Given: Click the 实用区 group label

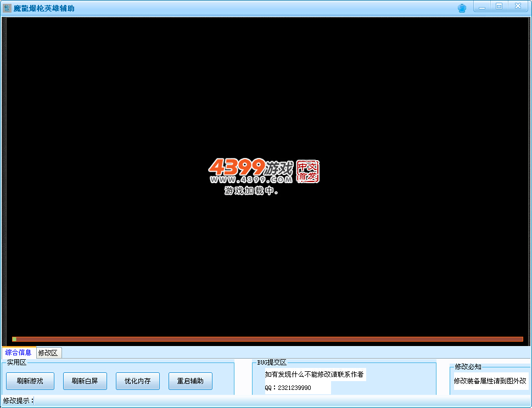Looking at the screenshot, I should coord(16,362).
